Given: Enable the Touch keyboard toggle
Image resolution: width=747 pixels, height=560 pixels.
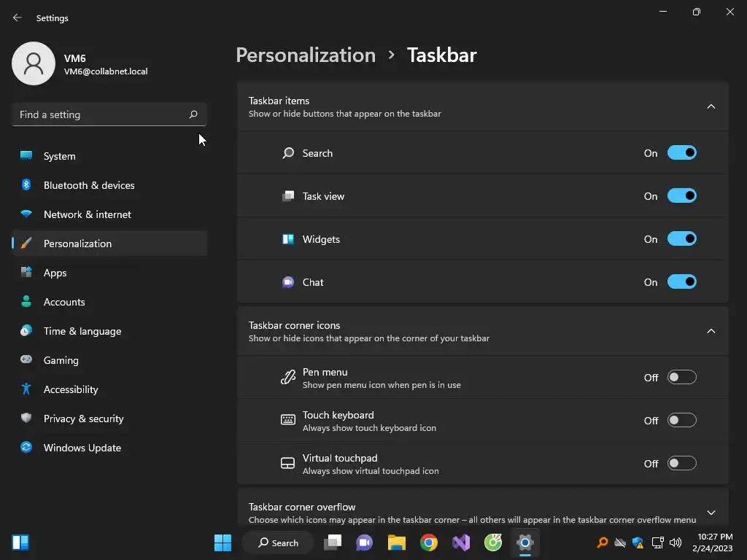Looking at the screenshot, I should click(x=682, y=421).
